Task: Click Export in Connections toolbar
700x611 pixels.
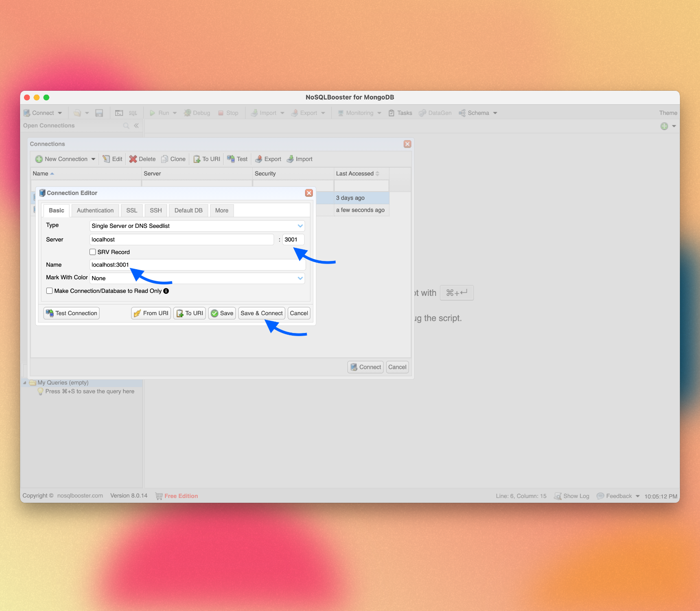Action: point(268,159)
